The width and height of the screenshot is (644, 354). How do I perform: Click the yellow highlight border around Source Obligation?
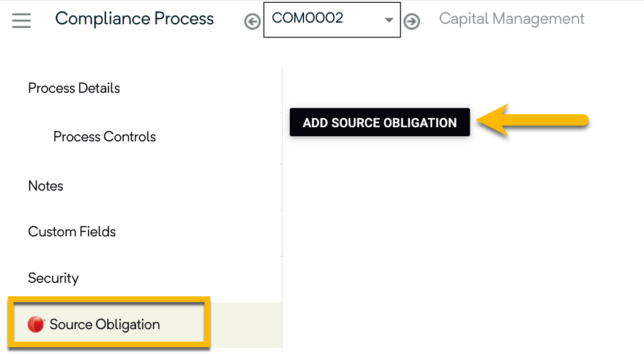click(109, 299)
